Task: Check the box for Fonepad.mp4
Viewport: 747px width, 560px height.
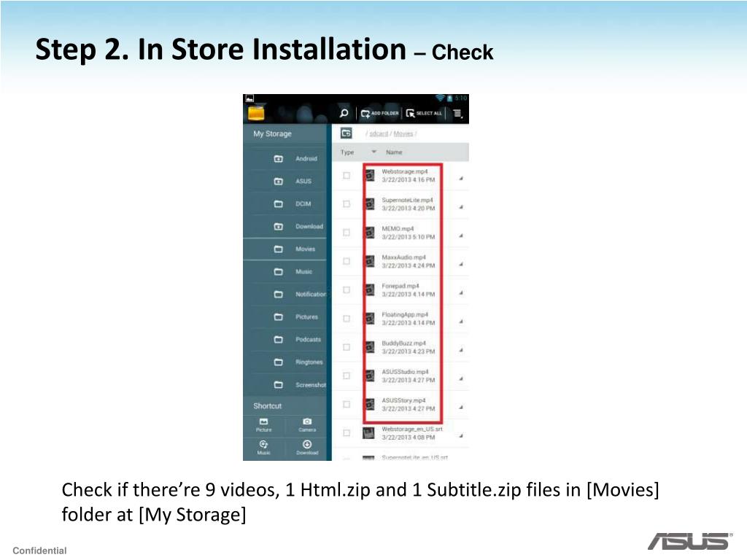Action: click(347, 290)
